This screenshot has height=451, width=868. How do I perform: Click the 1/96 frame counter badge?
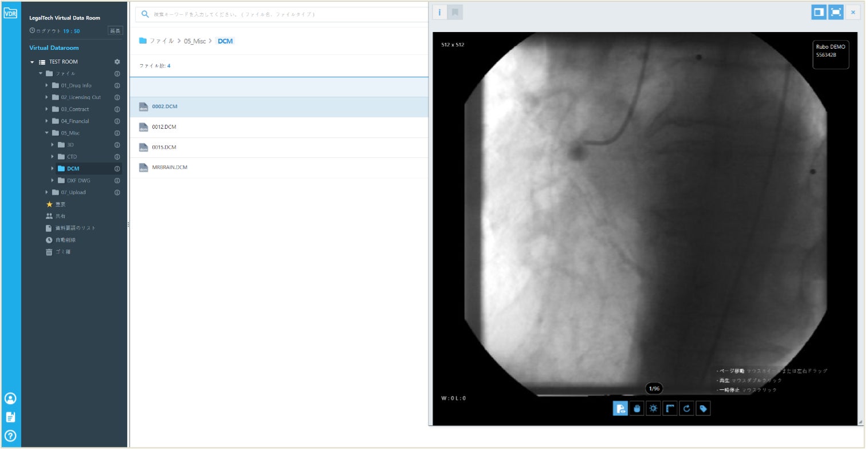tap(654, 389)
